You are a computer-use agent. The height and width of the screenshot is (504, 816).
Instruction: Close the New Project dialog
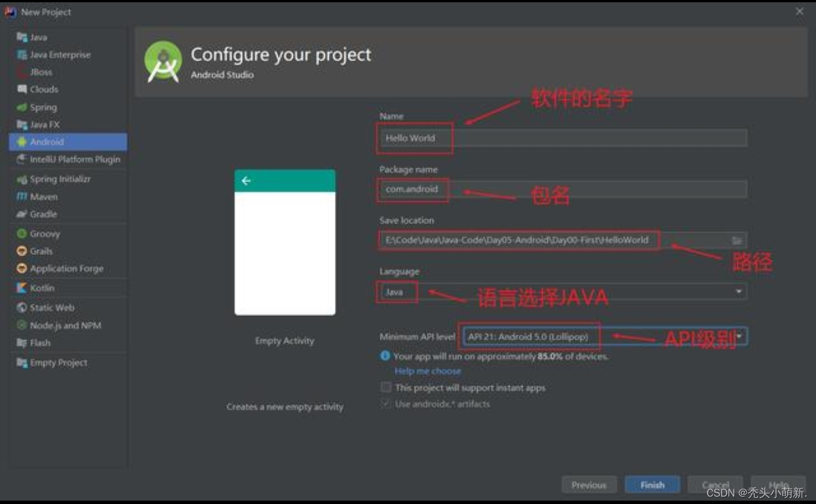pyautogui.click(x=799, y=11)
